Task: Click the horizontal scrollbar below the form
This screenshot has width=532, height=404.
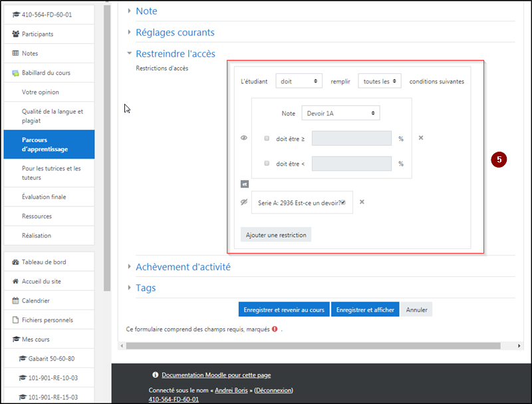Action: [x=313, y=345]
